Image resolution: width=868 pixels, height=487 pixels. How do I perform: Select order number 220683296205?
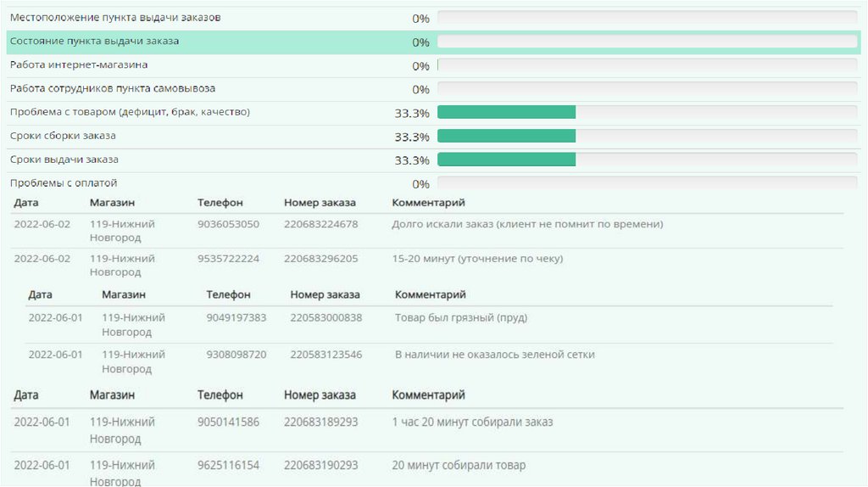pos(320,259)
